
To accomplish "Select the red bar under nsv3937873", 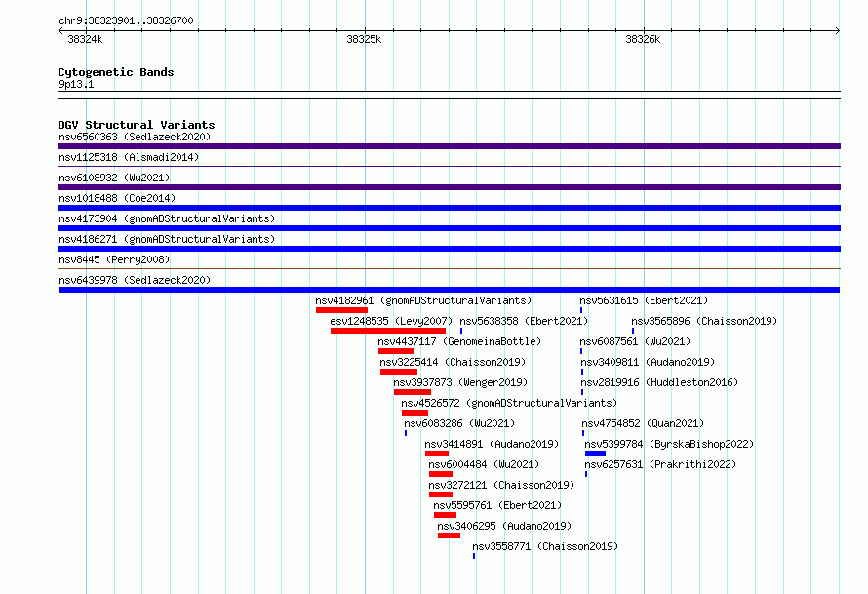I will [413, 392].
